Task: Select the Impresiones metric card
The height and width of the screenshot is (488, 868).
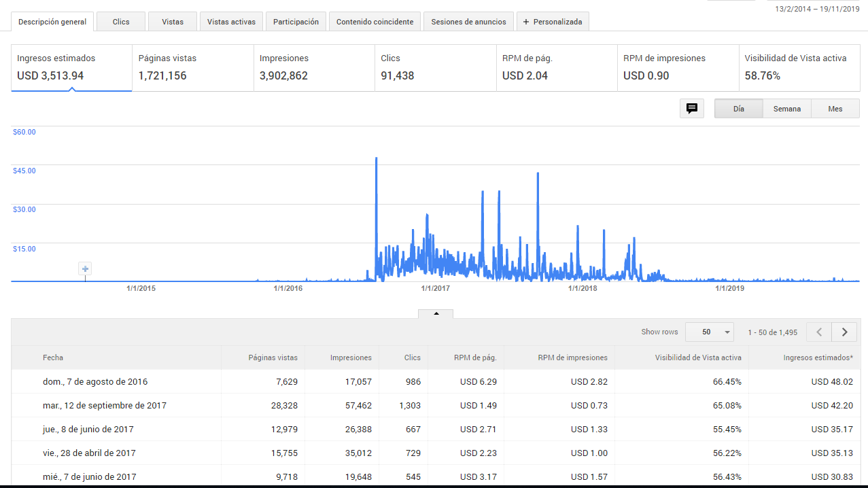Action: point(314,68)
